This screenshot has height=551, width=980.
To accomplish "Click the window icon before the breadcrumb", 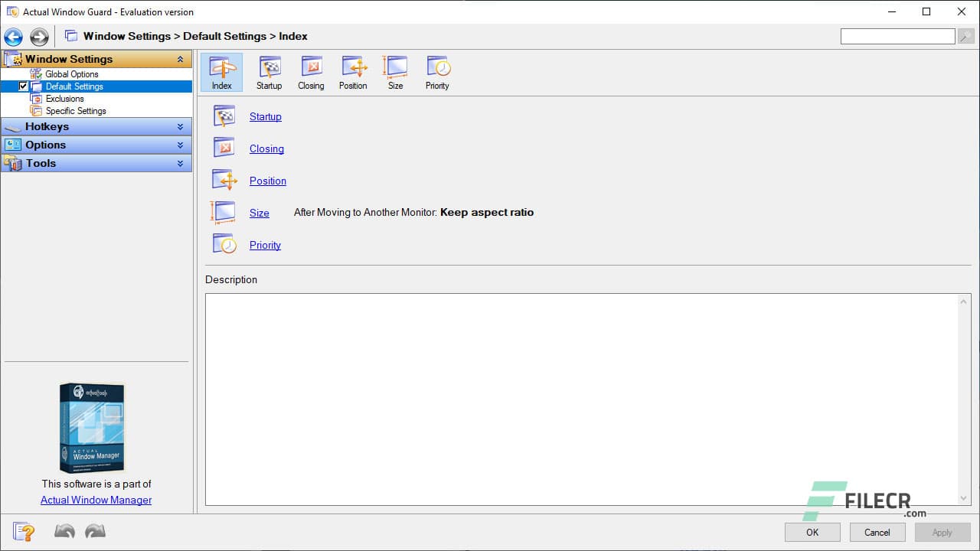I will click(71, 36).
